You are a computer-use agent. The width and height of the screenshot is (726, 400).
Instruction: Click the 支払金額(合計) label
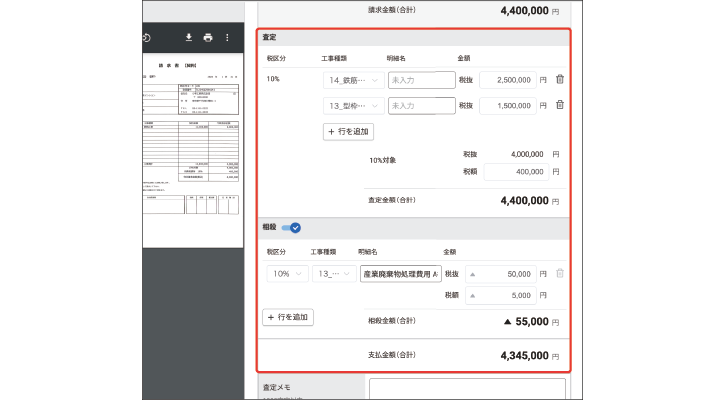392,355
